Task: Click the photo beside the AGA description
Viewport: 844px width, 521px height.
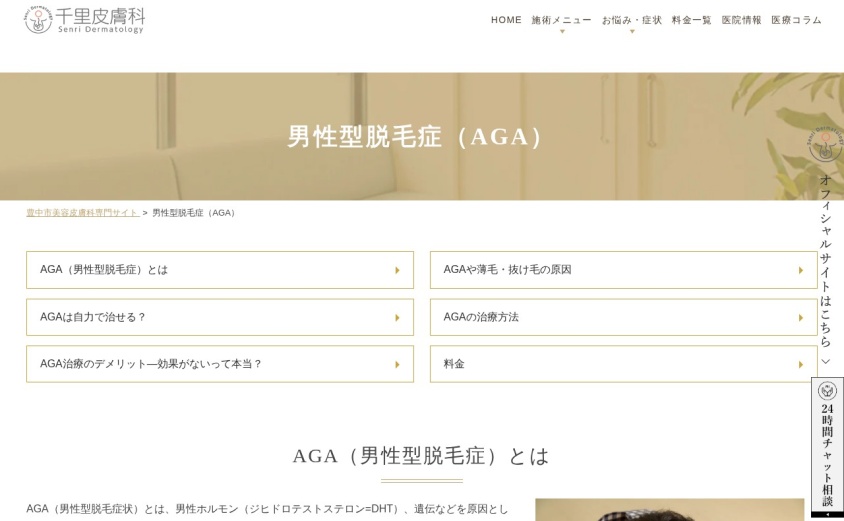Action: pos(670,510)
